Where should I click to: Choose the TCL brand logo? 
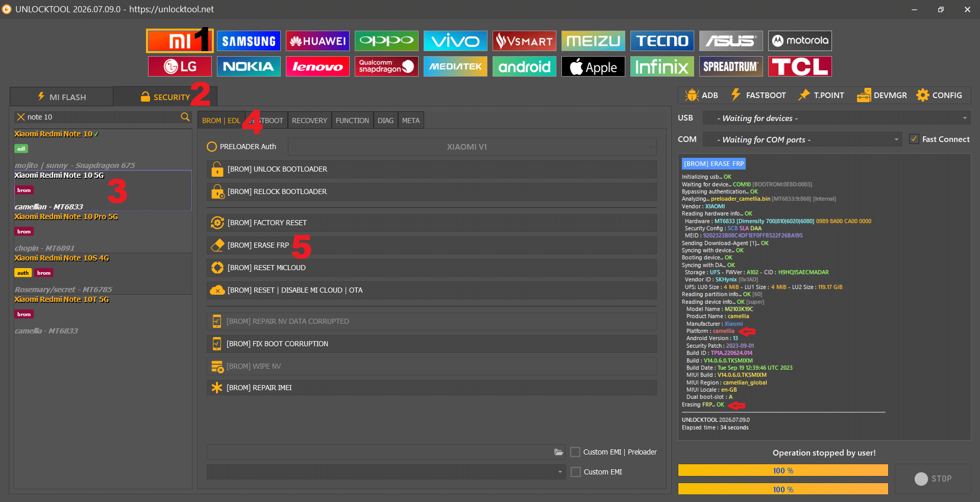[800, 66]
